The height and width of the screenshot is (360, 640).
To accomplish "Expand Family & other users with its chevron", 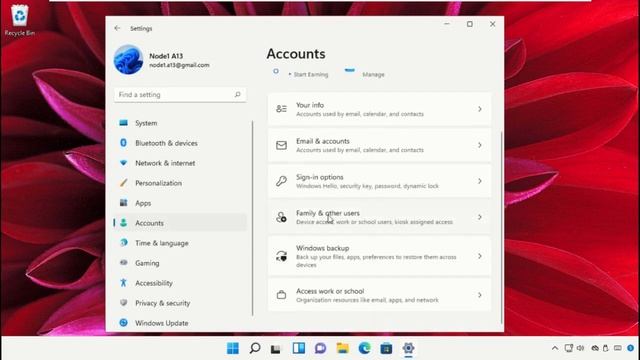I will [x=480, y=217].
